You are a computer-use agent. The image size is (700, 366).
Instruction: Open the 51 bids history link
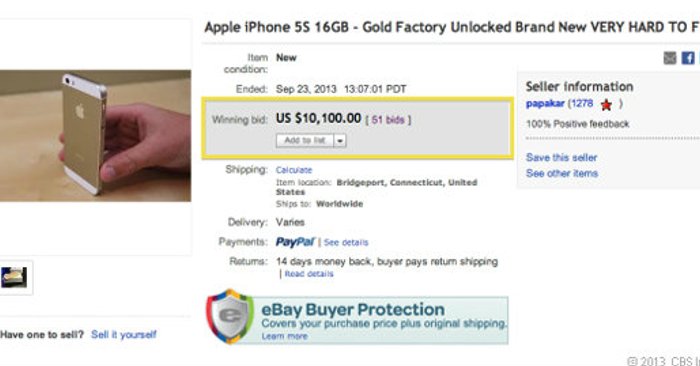tap(388, 120)
